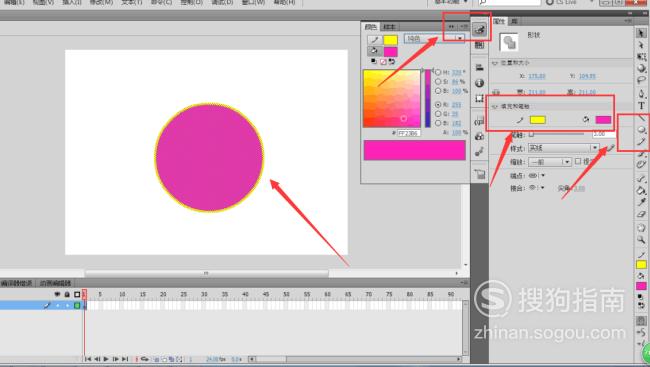The image size is (650, 367).
Task: Toggle the layer lock column icon
Action: pos(67,294)
